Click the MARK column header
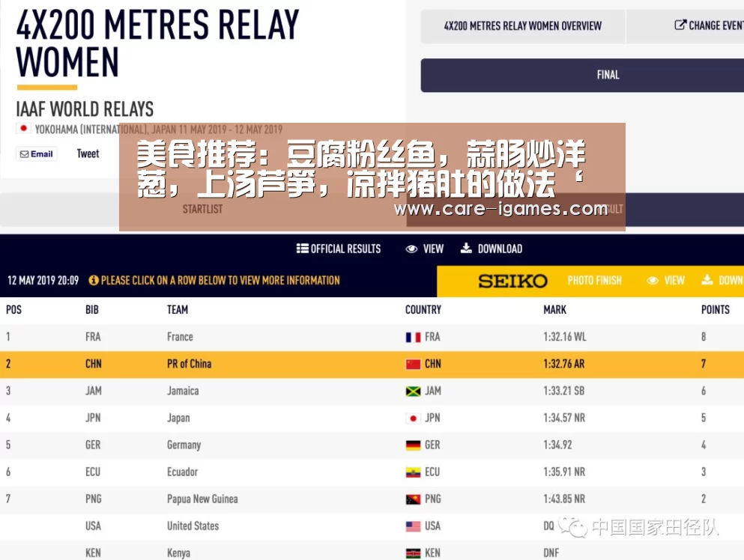744x560 pixels. [554, 310]
